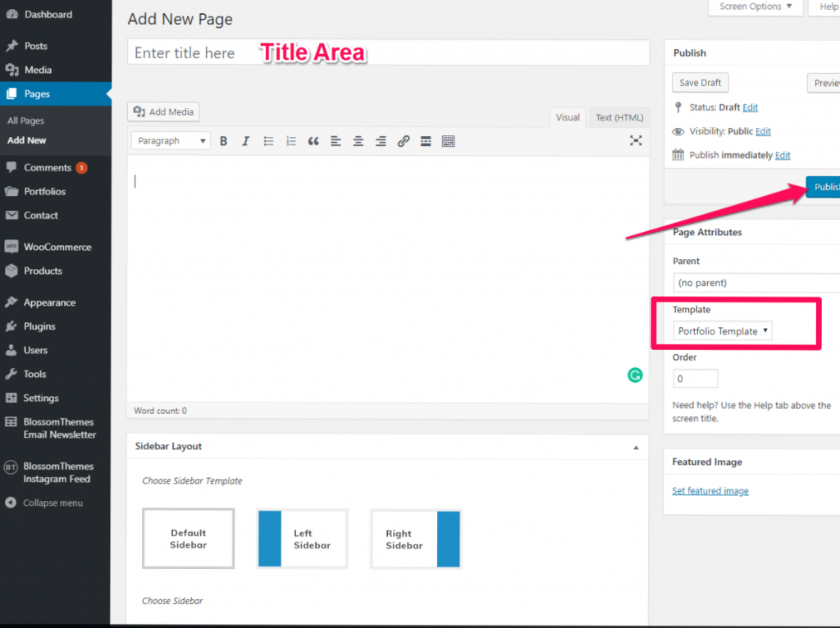Open the Grammarly checker in the editor
This screenshot has height=628, width=840.
click(634, 375)
